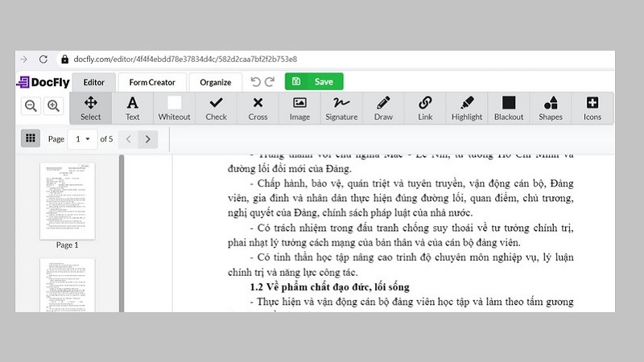Select the Blackout tool
Viewport: 644px width, 362px height.
coord(509,108)
